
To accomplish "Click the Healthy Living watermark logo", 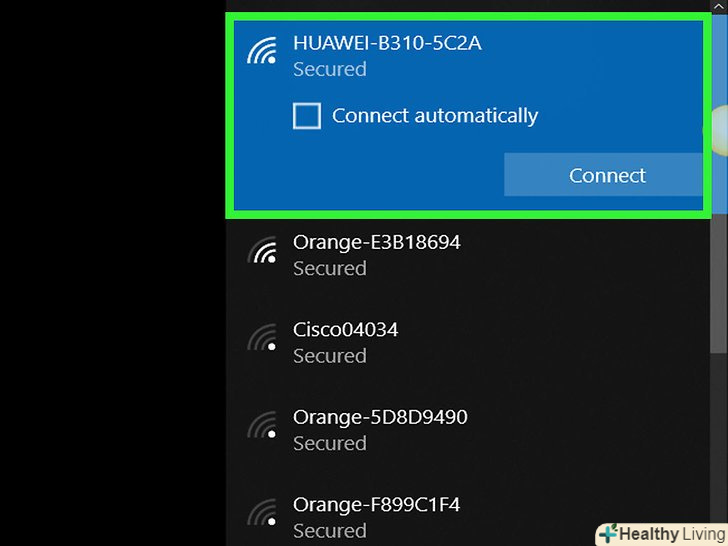I will coord(662,534).
